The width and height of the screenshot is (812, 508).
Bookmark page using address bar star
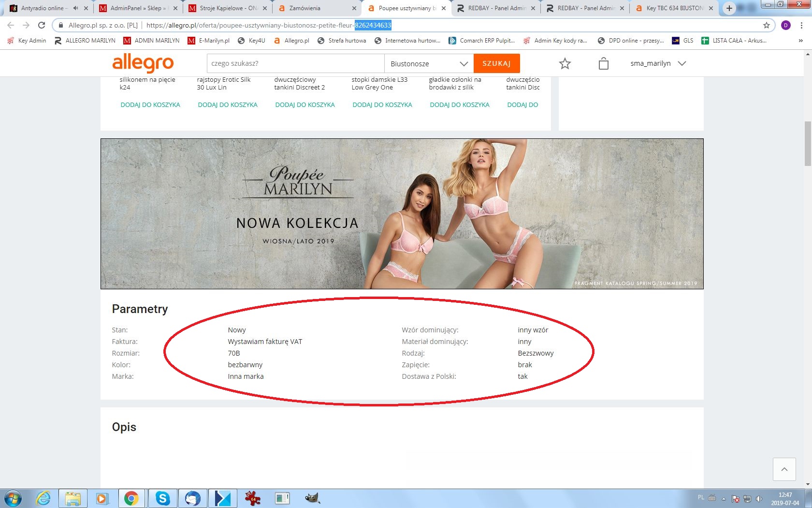(766, 25)
